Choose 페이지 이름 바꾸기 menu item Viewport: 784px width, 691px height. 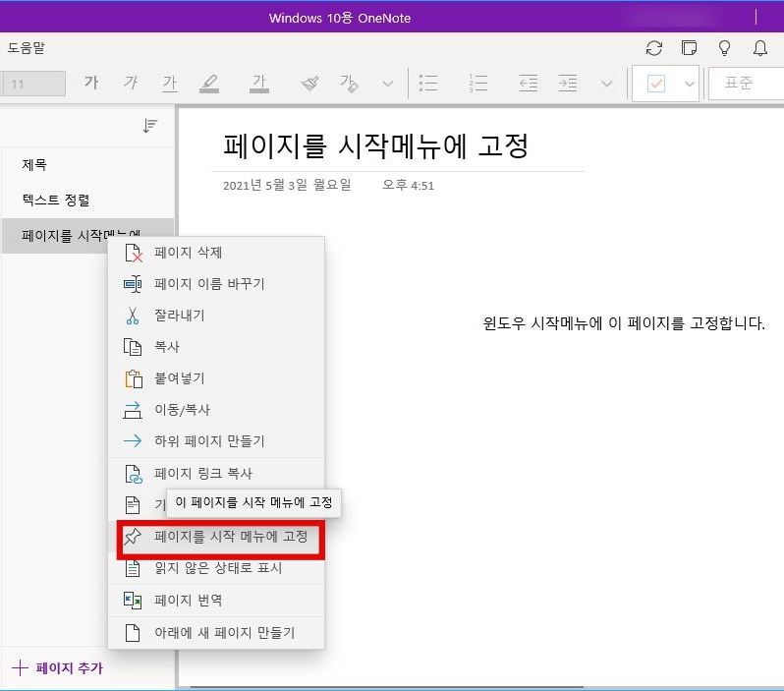click(x=216, y=284)
